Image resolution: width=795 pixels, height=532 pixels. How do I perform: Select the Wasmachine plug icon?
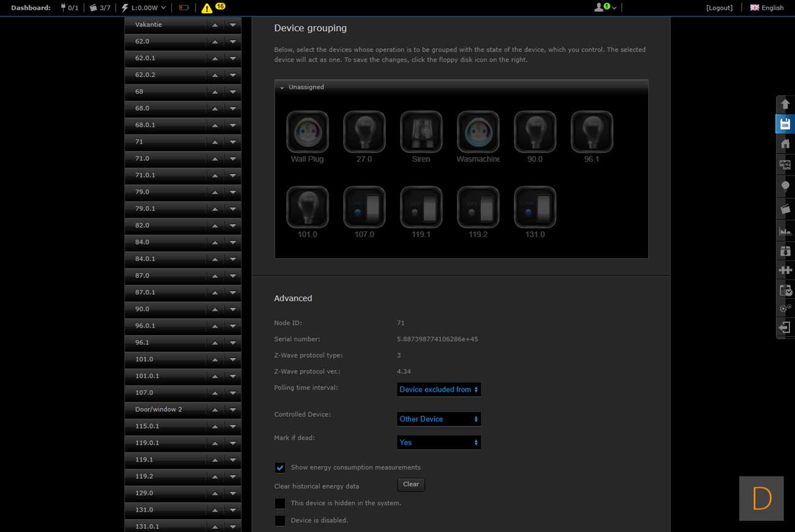click(x=478, y=132)
